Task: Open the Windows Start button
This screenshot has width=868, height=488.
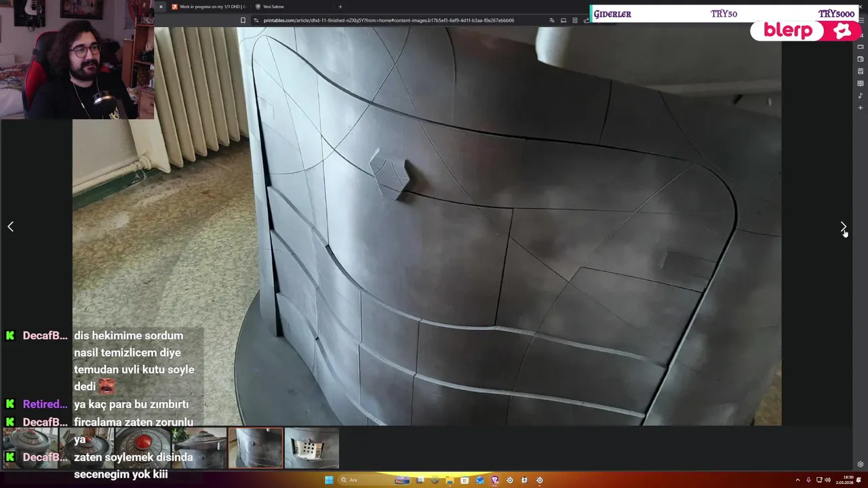Action: point(329,480)
